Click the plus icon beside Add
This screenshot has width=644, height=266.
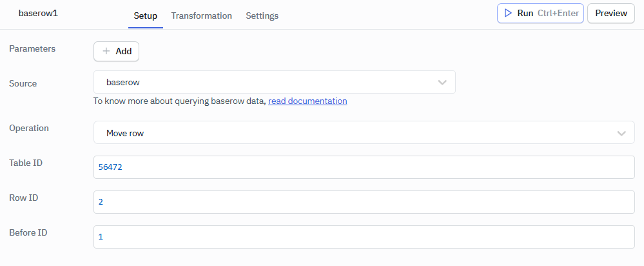[106, 51]
